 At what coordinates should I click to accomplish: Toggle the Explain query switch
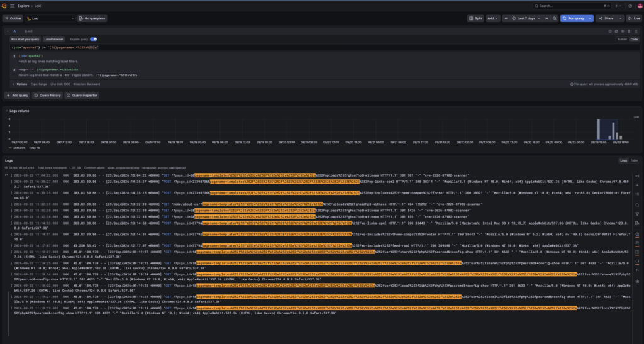pos(94,40)
